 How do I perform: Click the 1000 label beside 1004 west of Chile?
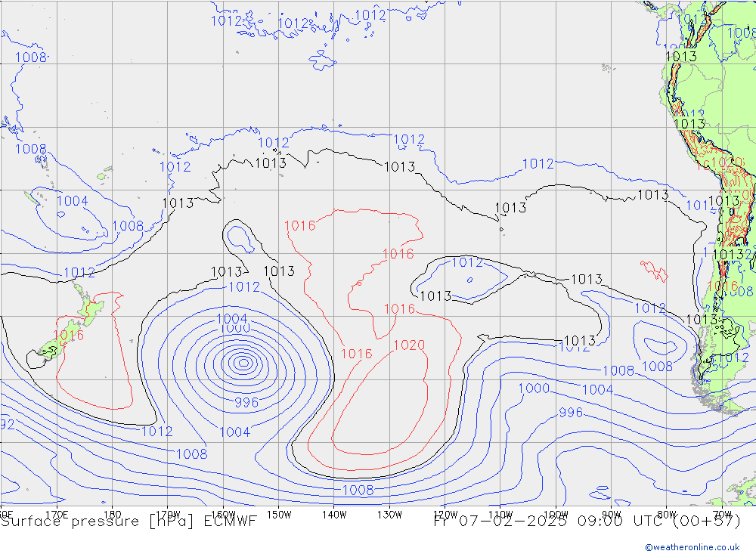tap(534, 388)
